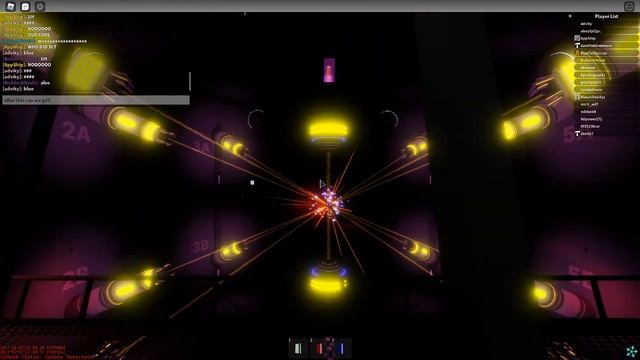Image resolution: width=640 pixels, height=360 pixels.
Task: Click the 3B panel label
Action: pyautogui.click(x=200, y=247)
